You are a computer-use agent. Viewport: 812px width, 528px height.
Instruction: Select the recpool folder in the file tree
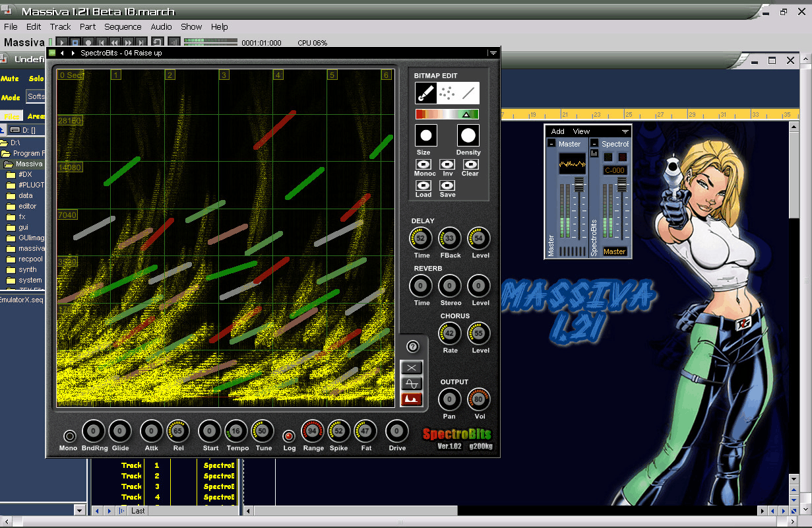click(x=30, y=259)
